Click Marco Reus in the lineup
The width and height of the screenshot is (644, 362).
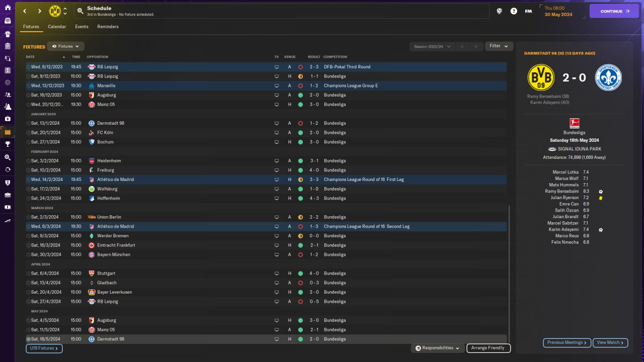tap(567, 236)
